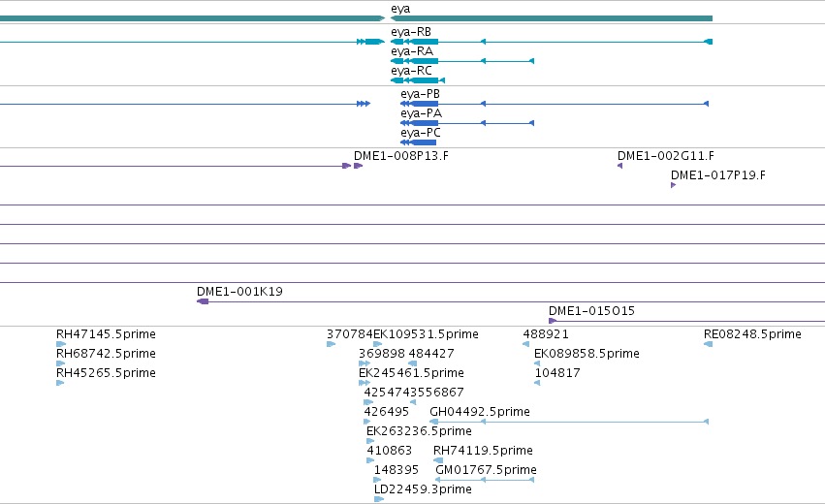The image size is (825, 504).
Task: Select the 410863 EST label
Action: click(390, 451)
